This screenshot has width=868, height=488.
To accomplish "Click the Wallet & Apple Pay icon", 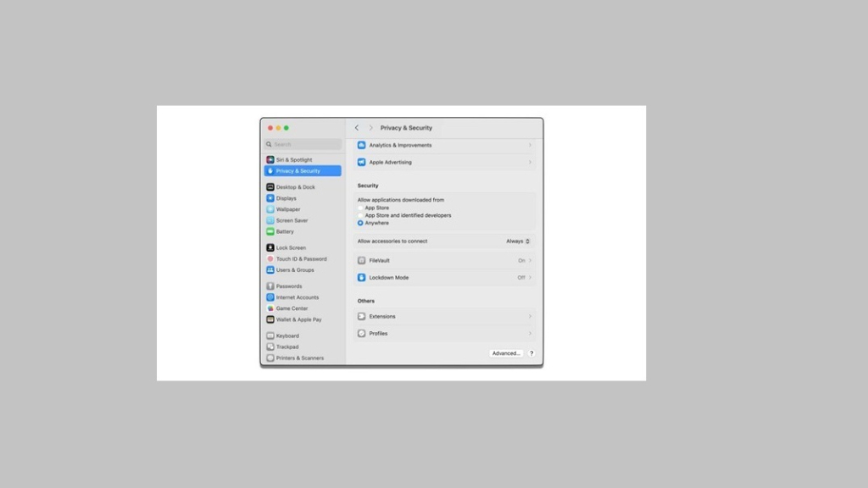I will pyautogui.click(x=270, y=319).
